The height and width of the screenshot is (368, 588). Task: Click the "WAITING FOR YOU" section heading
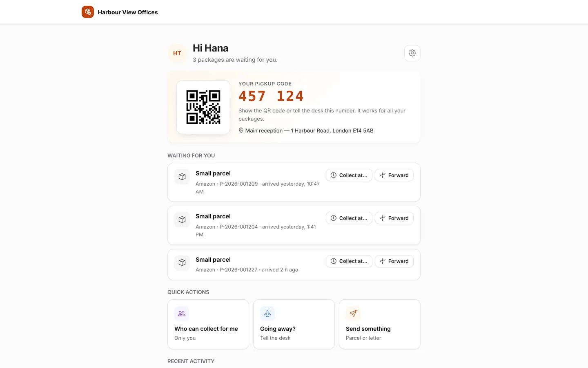(x=191, y=155)
